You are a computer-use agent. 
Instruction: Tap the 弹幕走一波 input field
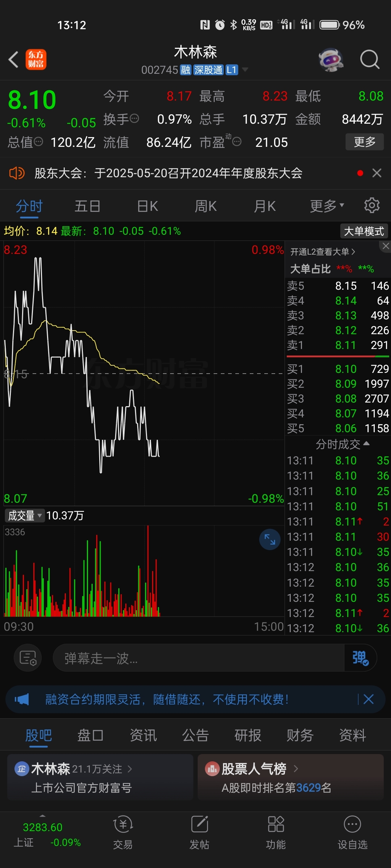(x=199, y=658)
